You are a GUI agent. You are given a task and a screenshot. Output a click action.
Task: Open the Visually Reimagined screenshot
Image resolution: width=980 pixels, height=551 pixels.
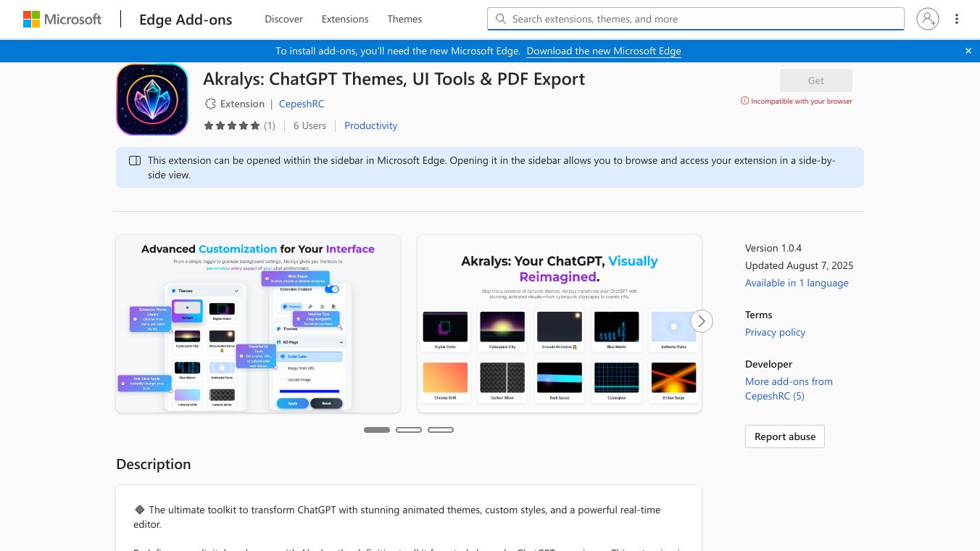tap(560, 323)
